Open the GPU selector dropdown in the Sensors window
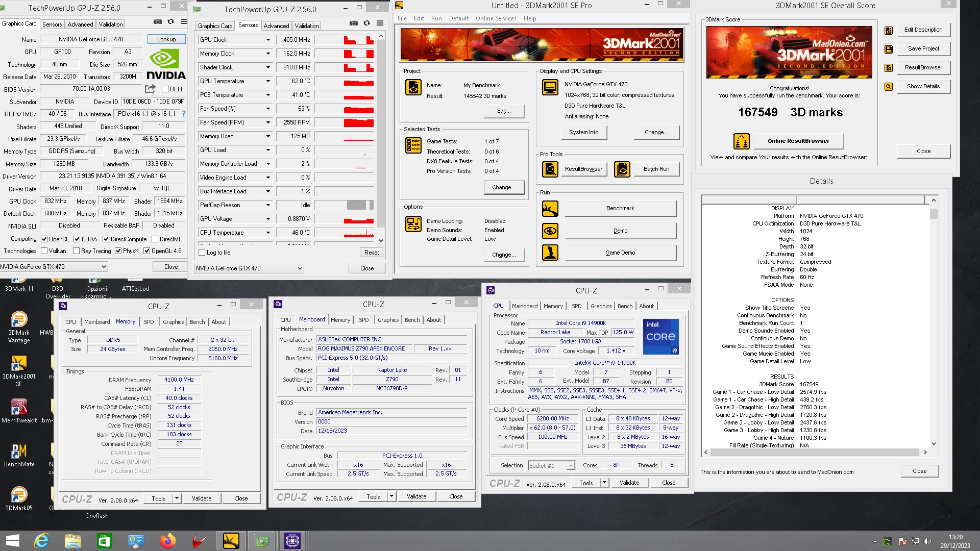Image resolution: width=980 pixels, height=551 pixels. coord(249,268)
